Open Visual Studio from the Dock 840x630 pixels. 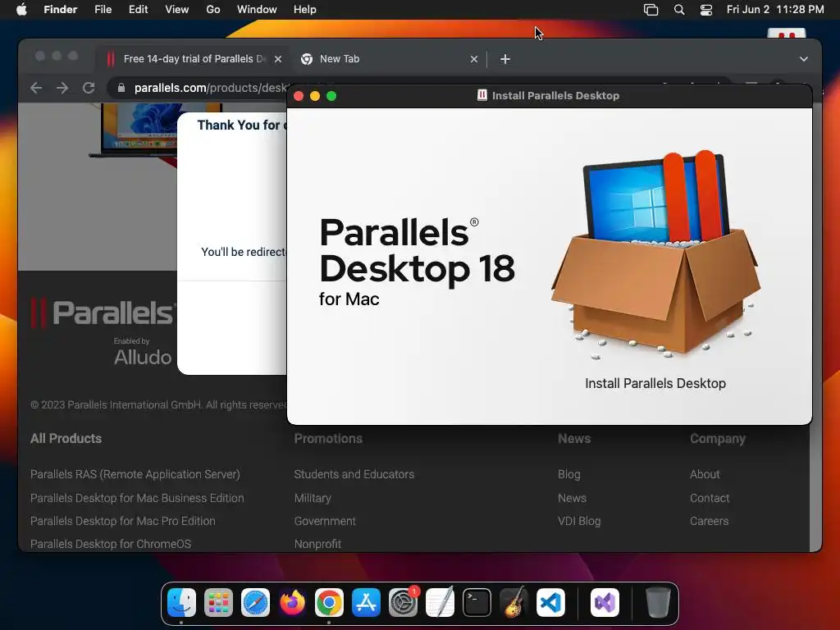click(605, 603)
